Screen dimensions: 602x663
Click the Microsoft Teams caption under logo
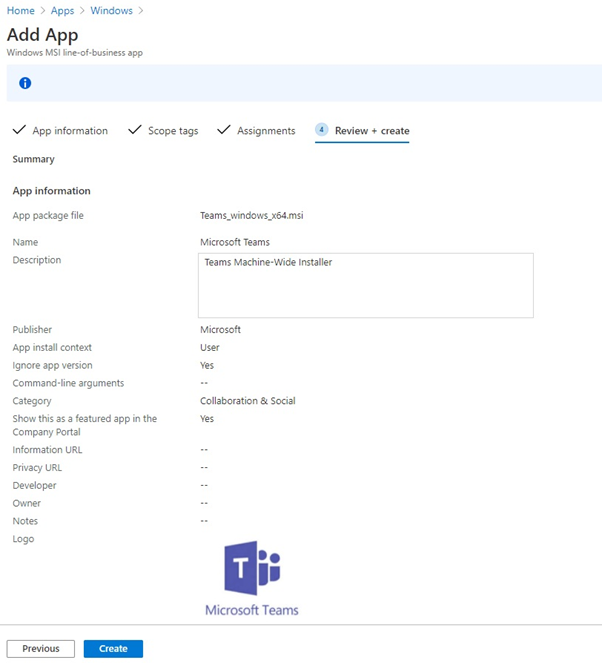(x=252, y=610)
